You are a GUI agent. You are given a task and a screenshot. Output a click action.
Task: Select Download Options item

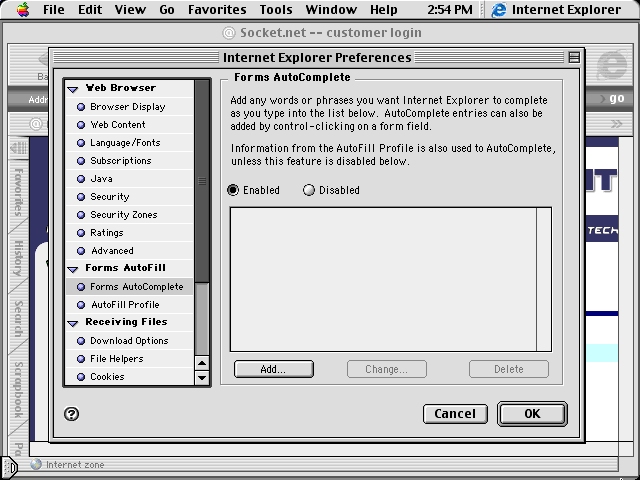coord(129,341)
